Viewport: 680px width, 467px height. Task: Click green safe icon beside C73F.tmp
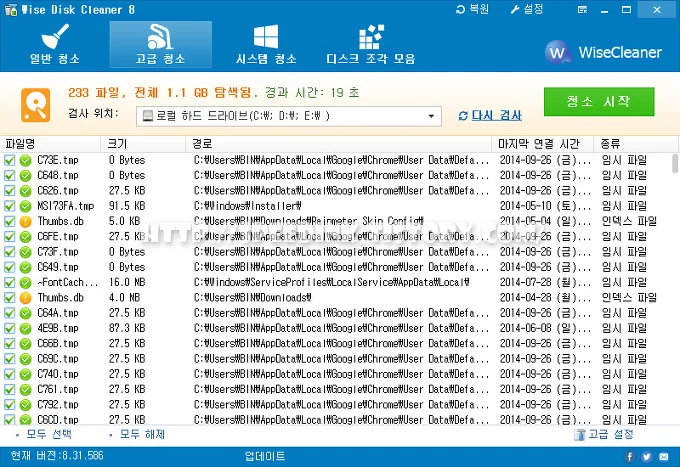pyautogui.click(x=26, y=252)
